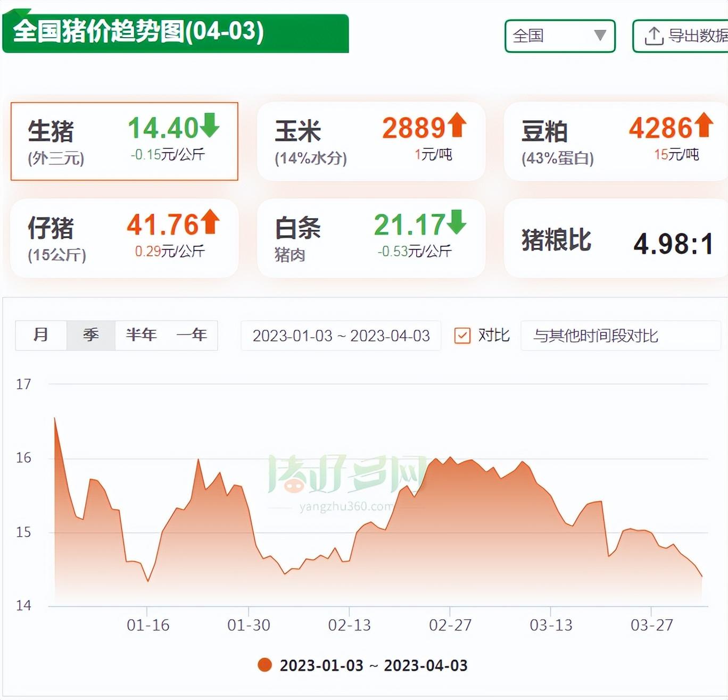Select the 猪粮比 ratio card
Screen dimensions: 728x700
pyautogui.click(x=616, y=238)
